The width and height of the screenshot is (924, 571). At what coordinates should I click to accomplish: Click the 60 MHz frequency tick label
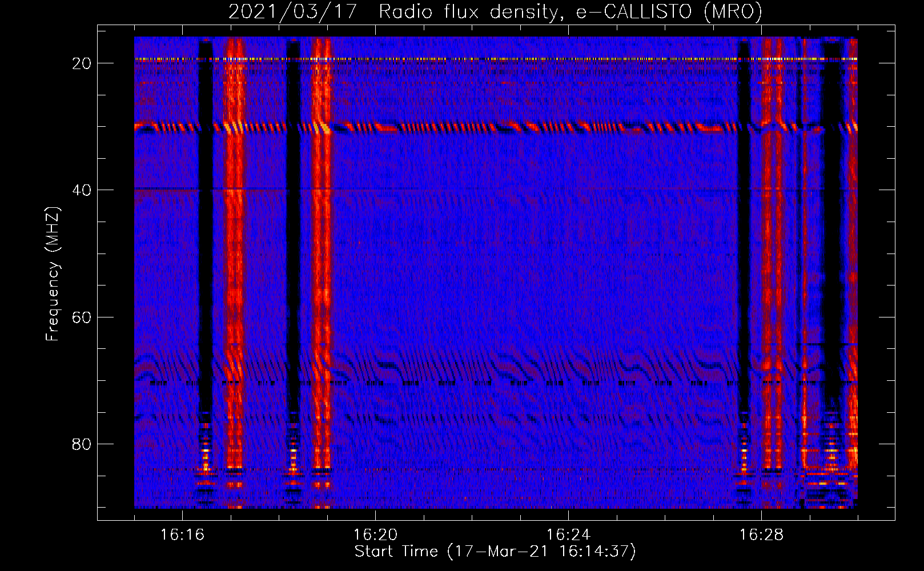(x=82, y=317)
